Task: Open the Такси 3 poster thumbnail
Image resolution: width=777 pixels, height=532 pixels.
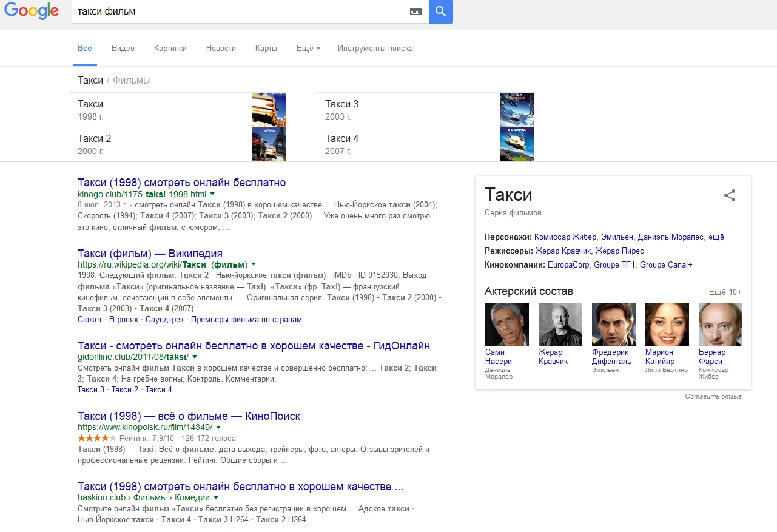Action: pyautogui.click(x=516, y=110)
